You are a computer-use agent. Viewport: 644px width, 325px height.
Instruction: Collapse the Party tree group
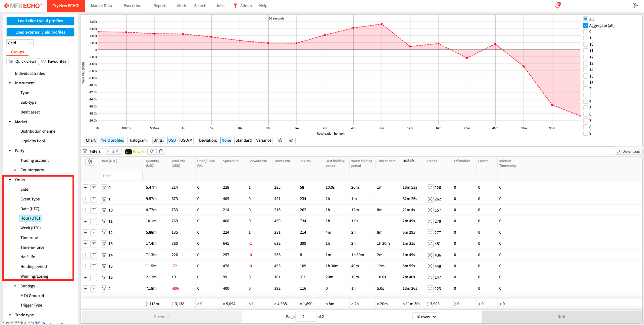[x=10, y=151]
